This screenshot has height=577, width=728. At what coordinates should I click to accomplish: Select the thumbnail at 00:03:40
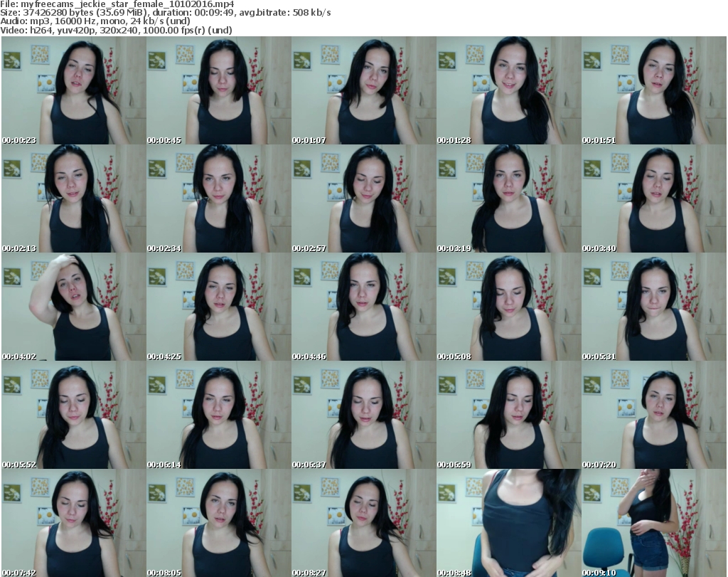pyautogui.click(x=653, y=199)
